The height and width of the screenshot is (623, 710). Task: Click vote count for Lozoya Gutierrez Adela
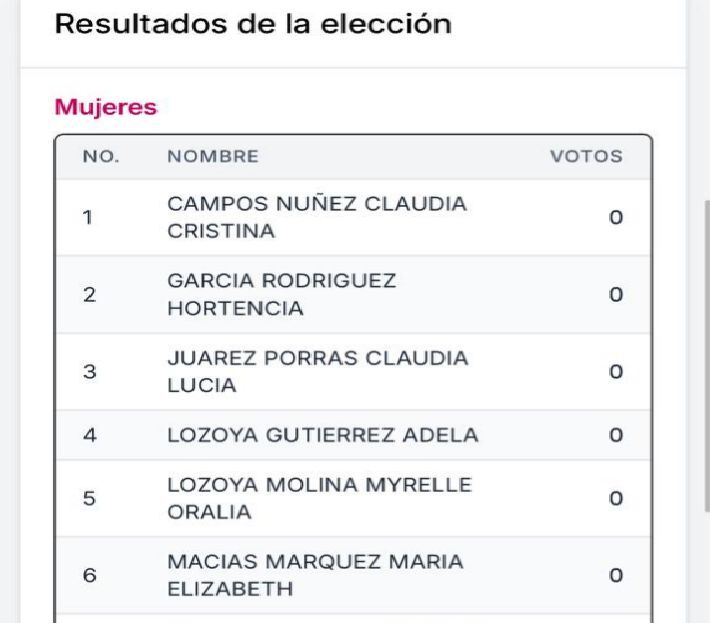pos(616,435)
